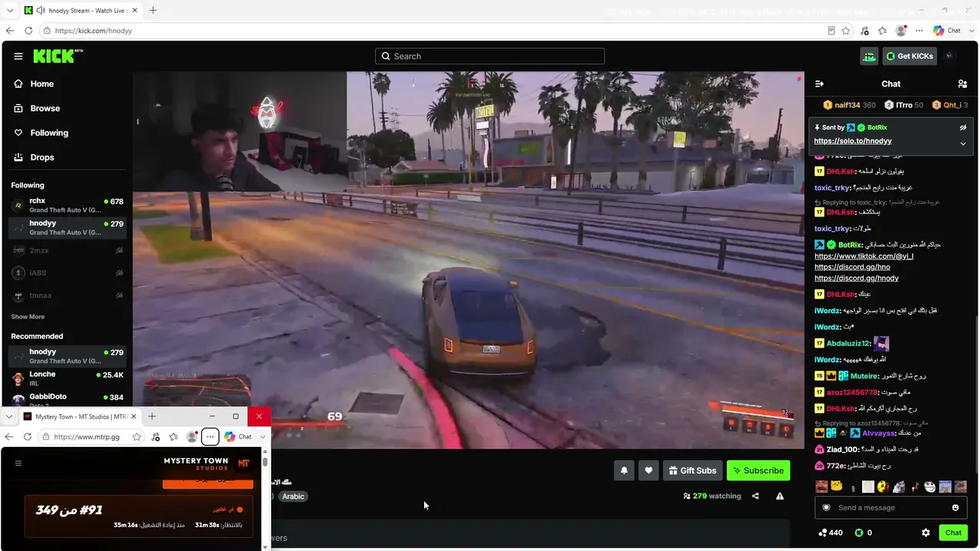
Task: Select the hnodyy Stream browser tab
Action: click(80, 11)
